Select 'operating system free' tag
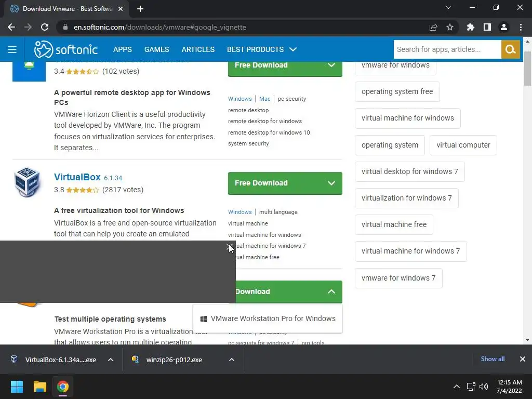The width and height of the screenshot is (532, 399). 397,91
